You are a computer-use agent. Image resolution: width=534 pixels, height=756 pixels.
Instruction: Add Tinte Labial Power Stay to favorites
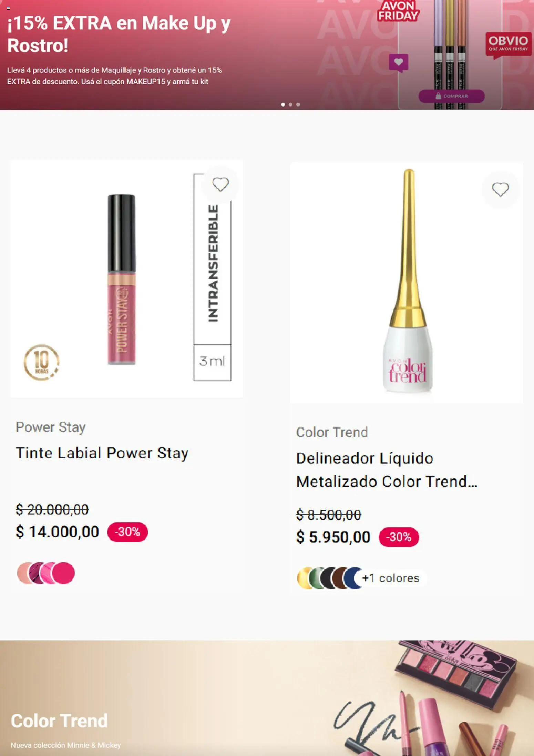click(221, 184)
